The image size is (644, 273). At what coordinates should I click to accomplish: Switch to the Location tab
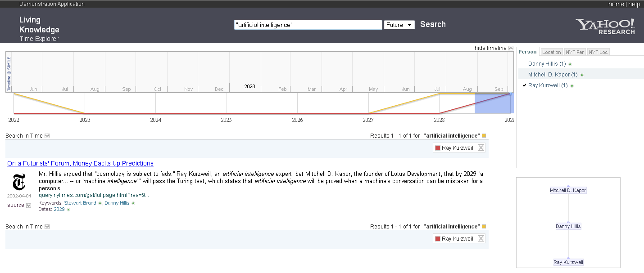552,52
